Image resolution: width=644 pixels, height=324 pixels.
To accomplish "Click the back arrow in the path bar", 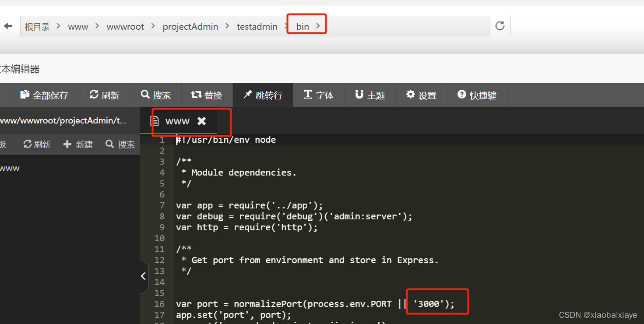I will click(8, 26).
